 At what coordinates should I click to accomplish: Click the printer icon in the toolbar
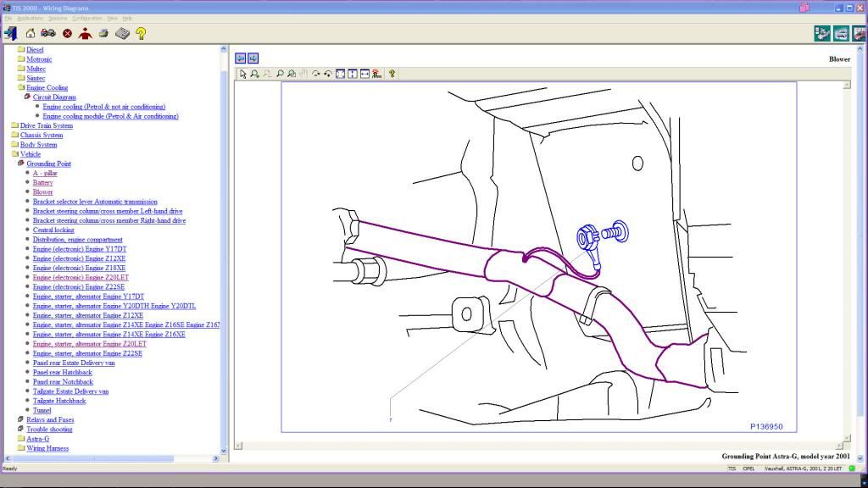point(103,33)
